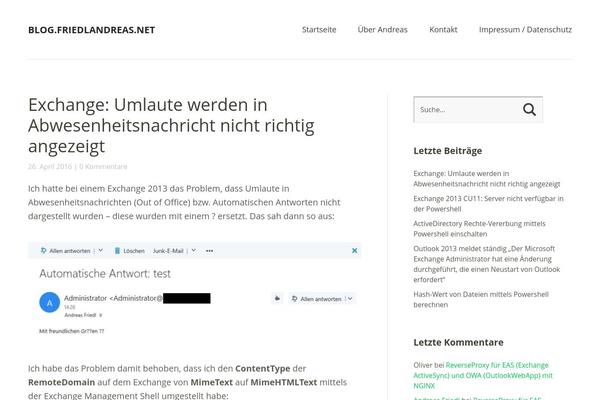
Task: Click the 'Oliver bei' comment author text
Action: pos(429,365)
